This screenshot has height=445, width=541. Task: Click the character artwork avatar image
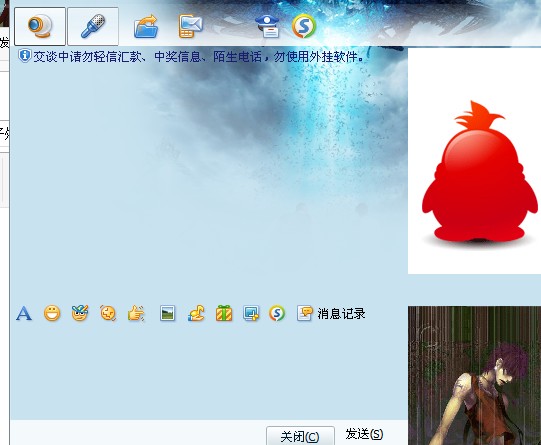point(474,375)
